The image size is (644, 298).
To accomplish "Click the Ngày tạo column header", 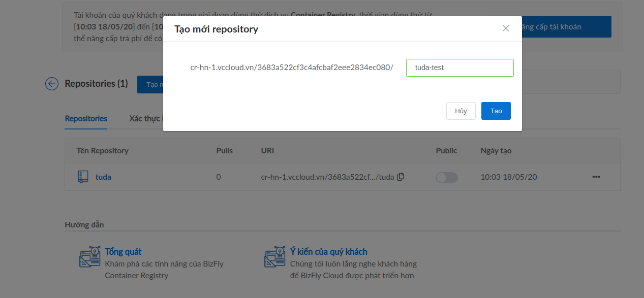I will (x=496, y=151).
